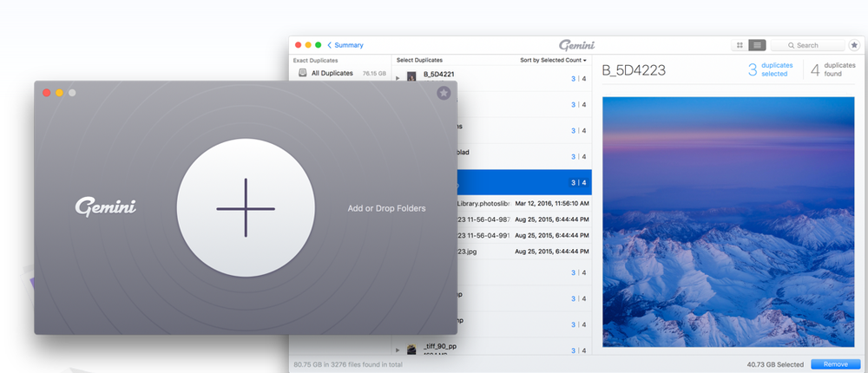The width and height of the screenshot is (868, 373).
Task: Click the 3 | 4 count on _tiff_90_pp row
Action: tap(578, 350)
